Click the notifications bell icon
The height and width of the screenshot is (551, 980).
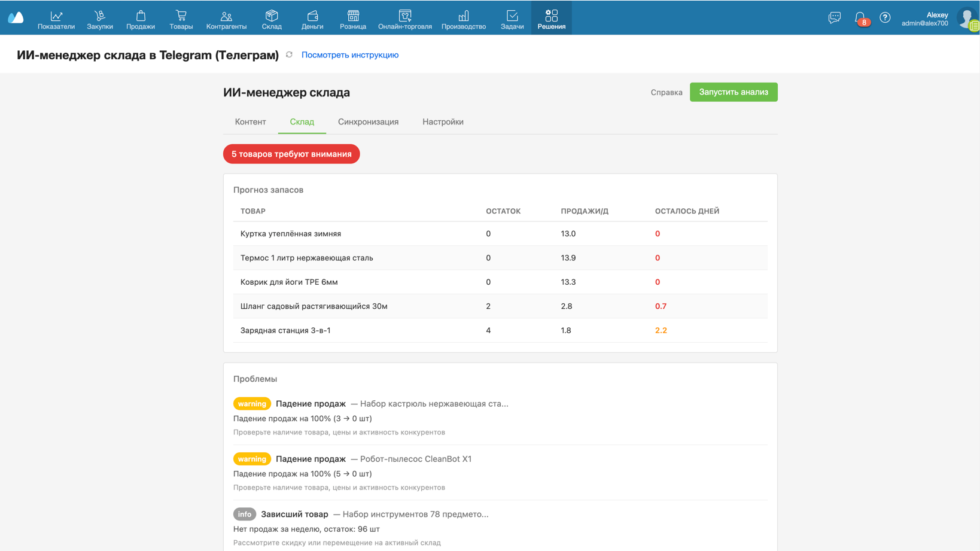(x=860, y=18)
